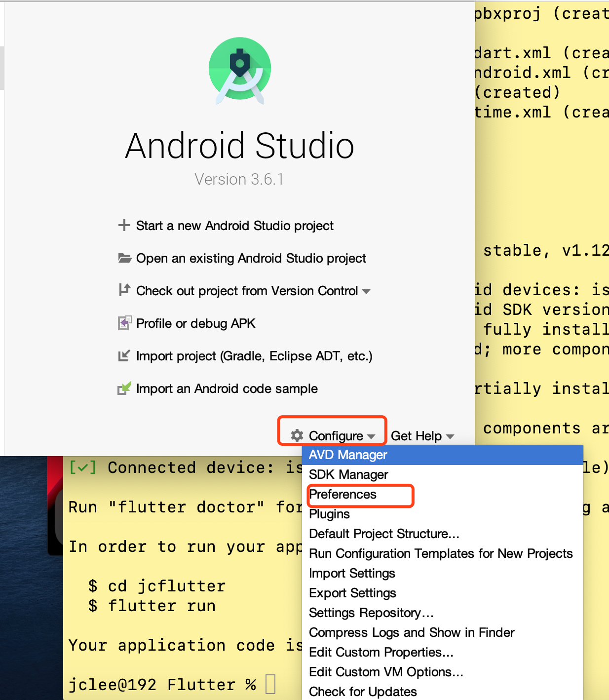Click the 'Android Studio' title text
The image size is (609, 700).
click(x=240, y=146)
